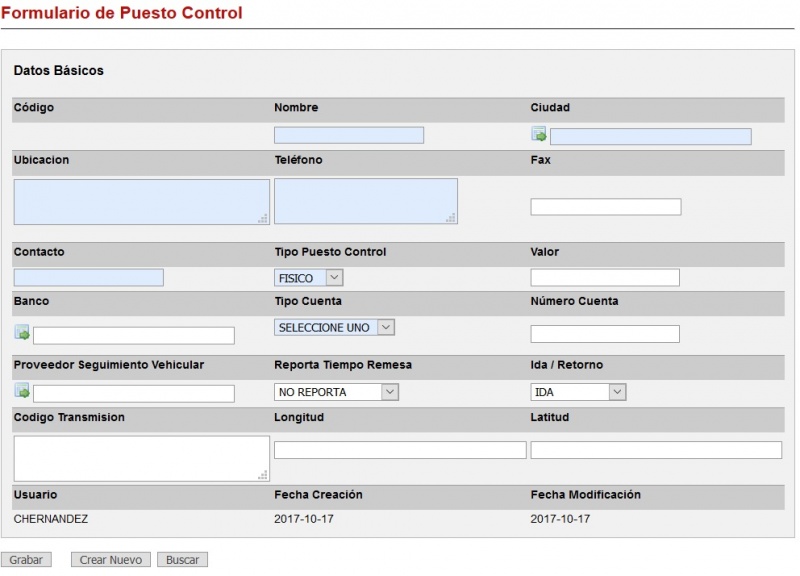Focus the Codigo Transmision text area
This screenshot has width=800, height=576.
pyautogui.click(x=141, y=458)
